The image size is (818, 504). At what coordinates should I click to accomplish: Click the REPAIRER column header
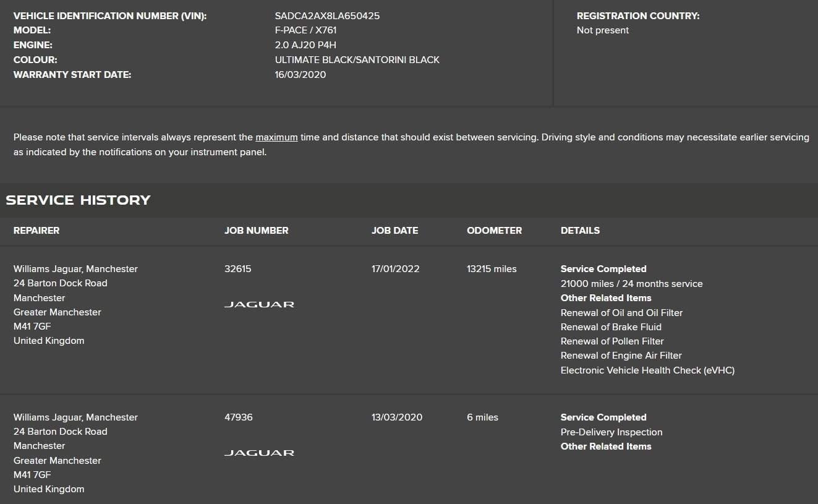pos(36,230)
